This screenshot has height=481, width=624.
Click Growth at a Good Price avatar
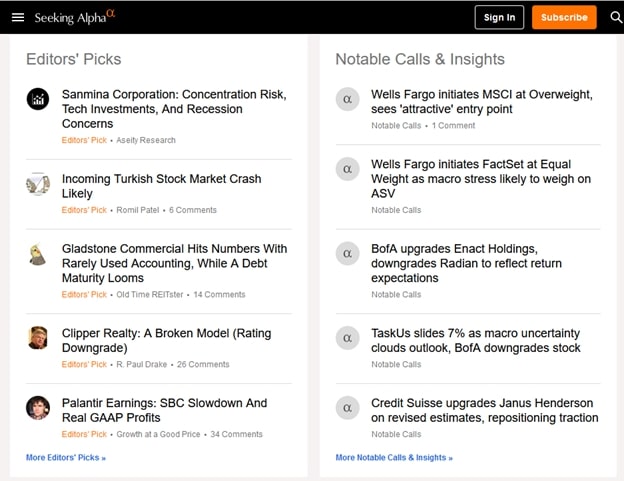38,408
